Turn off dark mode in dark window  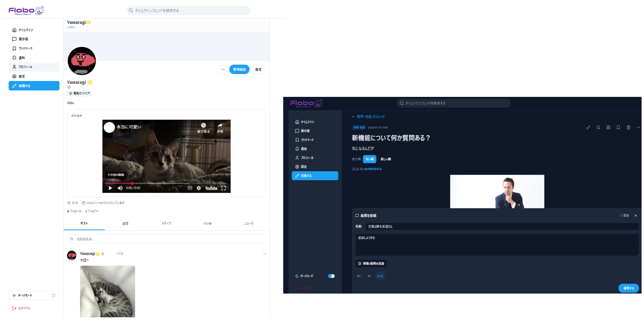[331, 276]
